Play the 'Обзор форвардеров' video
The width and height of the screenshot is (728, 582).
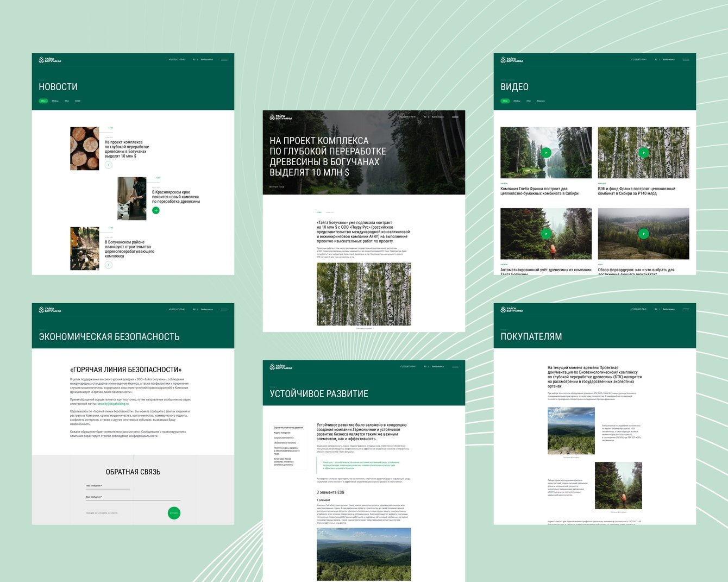coord(643,234)
